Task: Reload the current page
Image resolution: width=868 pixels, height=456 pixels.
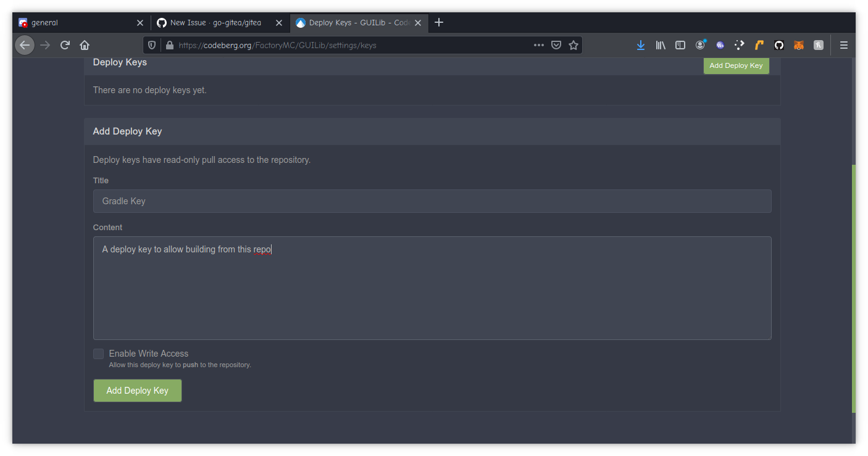Action: [x=64, y=44]
